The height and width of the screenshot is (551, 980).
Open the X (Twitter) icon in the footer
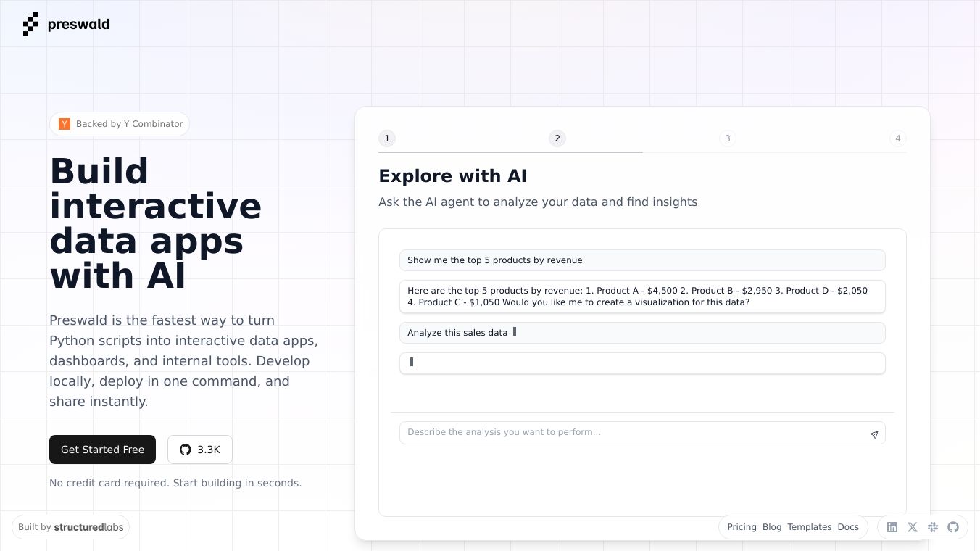(x=913, y=527)
